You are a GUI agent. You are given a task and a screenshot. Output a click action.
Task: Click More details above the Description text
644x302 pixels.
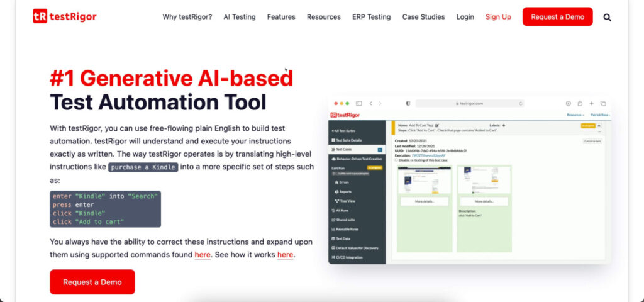484,201
